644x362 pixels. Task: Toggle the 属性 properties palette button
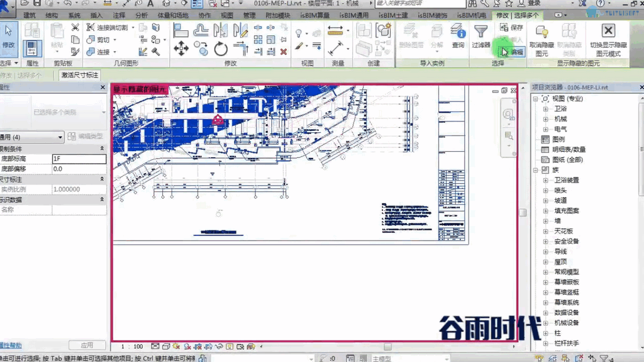point(32,48)
